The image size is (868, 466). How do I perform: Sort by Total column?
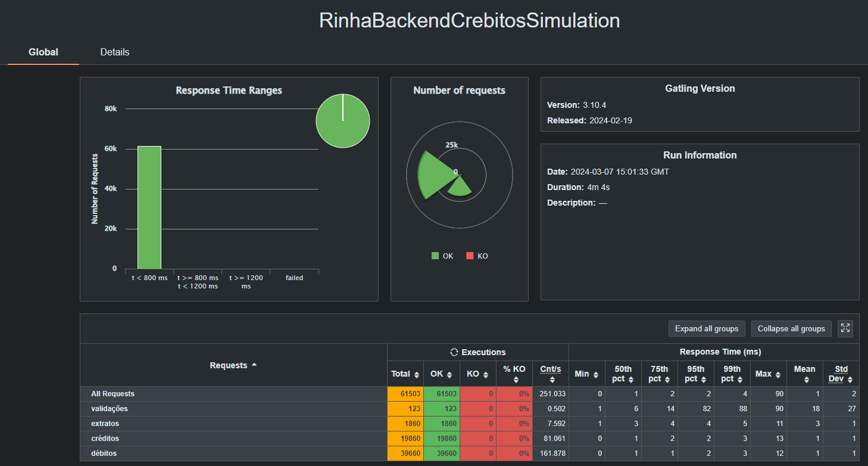coord(405,374)
